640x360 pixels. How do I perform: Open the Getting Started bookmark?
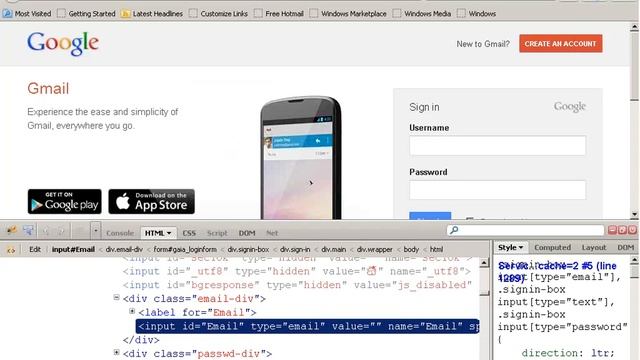click(x=87, y=13)
